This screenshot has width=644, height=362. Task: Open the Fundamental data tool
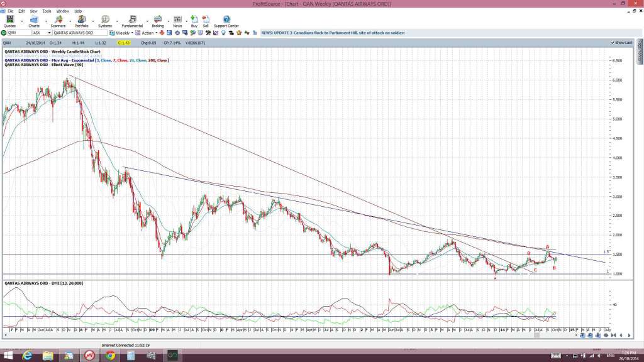click(132, 21)
